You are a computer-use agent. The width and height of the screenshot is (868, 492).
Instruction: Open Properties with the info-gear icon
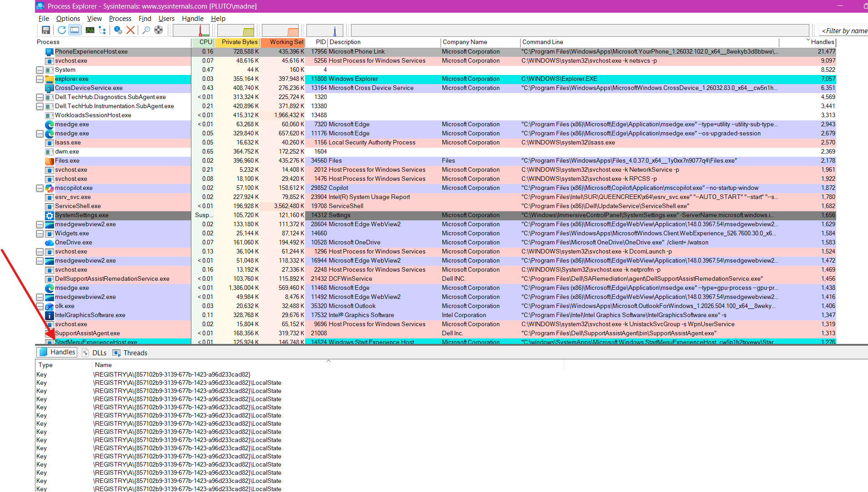pyautogui.click(x=118, y=30)
